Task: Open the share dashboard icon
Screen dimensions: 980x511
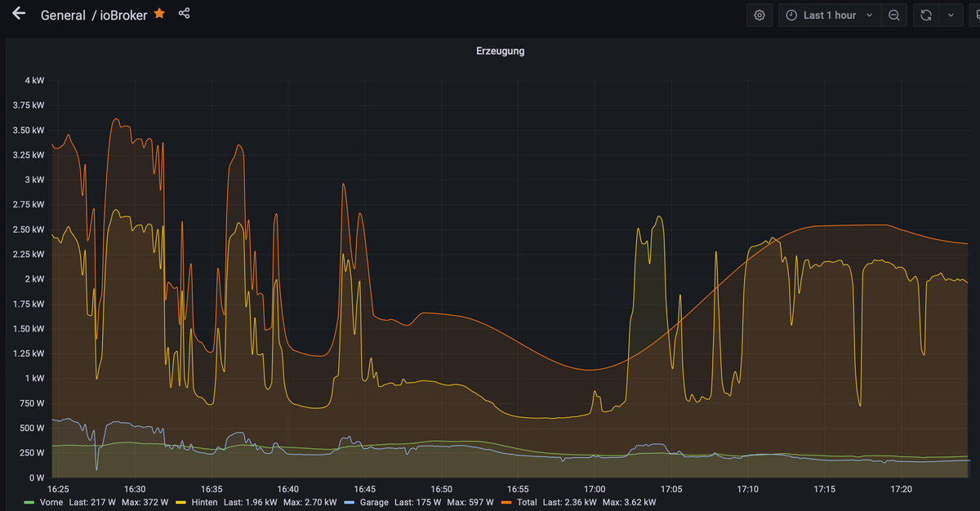Action: coord(184,14)
